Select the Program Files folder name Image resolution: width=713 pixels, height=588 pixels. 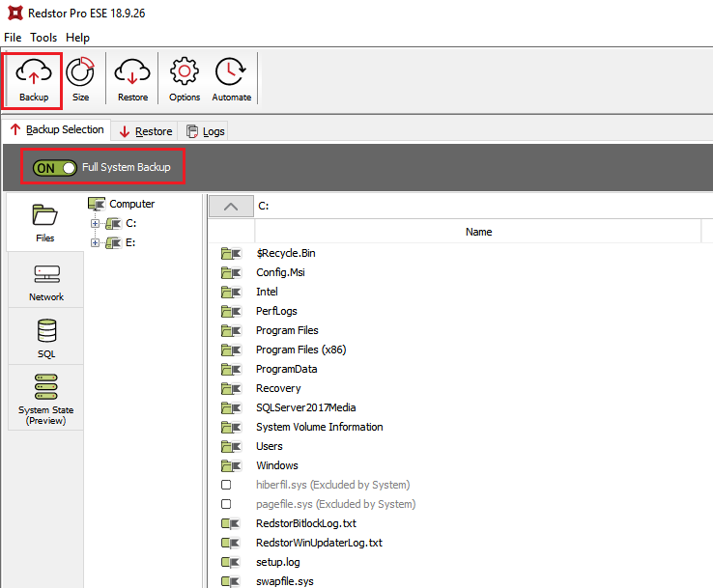tap(287, 330)
